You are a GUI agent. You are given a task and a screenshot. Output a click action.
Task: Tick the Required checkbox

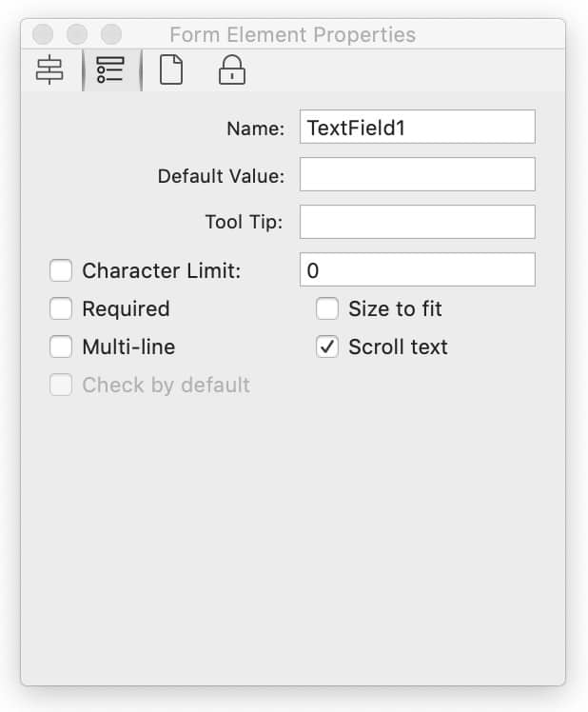pos(61,309)
